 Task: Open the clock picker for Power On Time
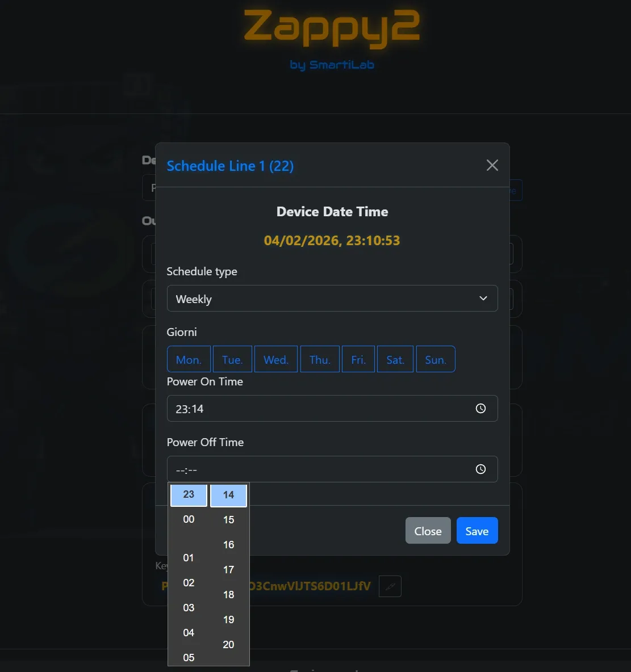pyautogui.click(x=480, y=409)
